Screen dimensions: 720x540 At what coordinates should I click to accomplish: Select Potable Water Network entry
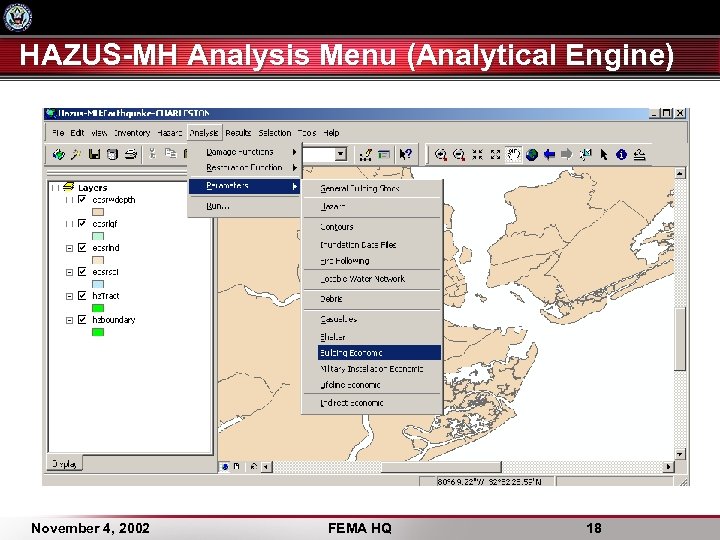[x=372, y=279]
